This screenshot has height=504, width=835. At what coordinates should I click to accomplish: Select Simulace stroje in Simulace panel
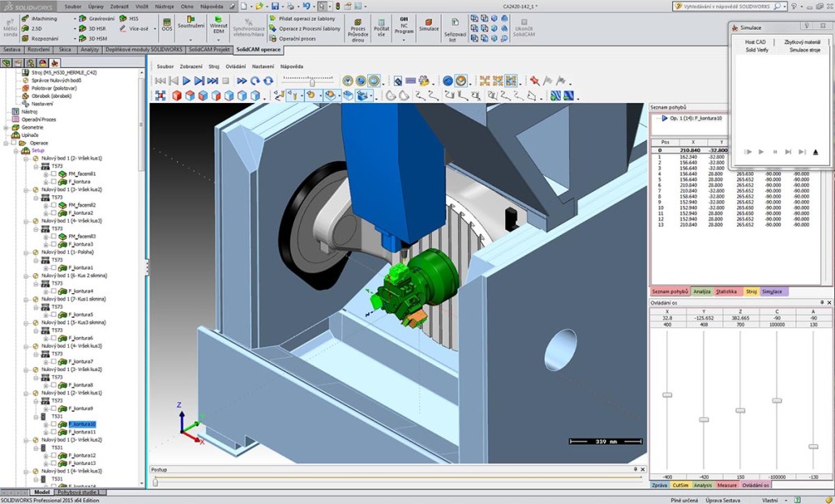tap(805, 50)
